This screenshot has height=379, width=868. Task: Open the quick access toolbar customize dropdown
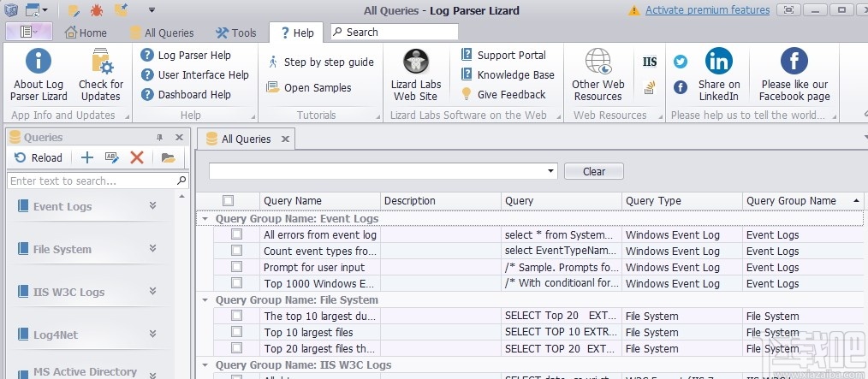[x=152, y=10]
